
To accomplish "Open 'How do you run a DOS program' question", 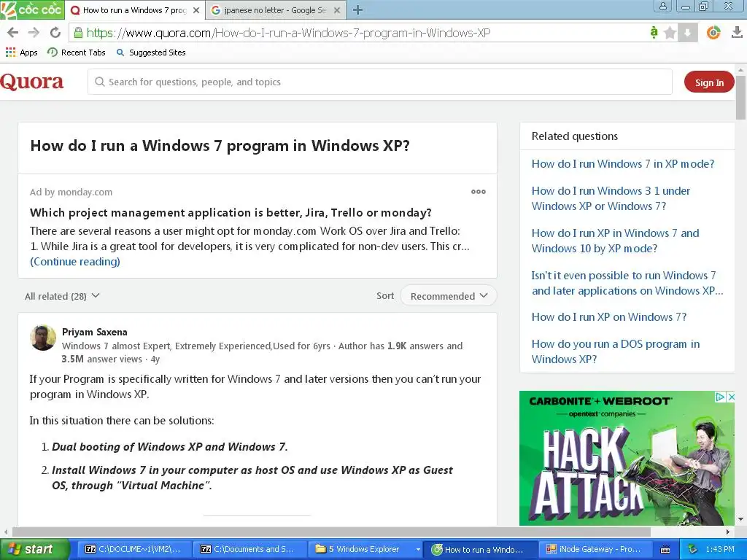I will 616,351.
